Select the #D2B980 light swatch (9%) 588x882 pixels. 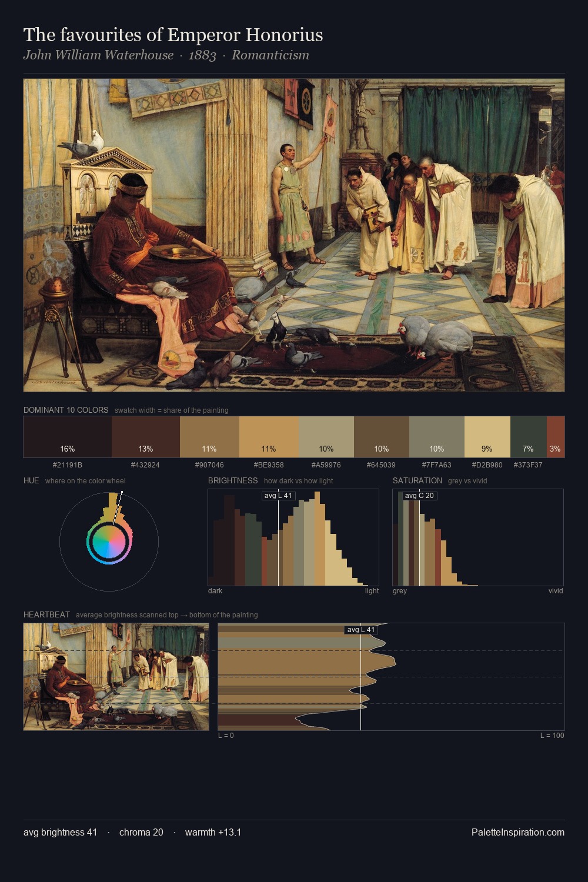487,437
